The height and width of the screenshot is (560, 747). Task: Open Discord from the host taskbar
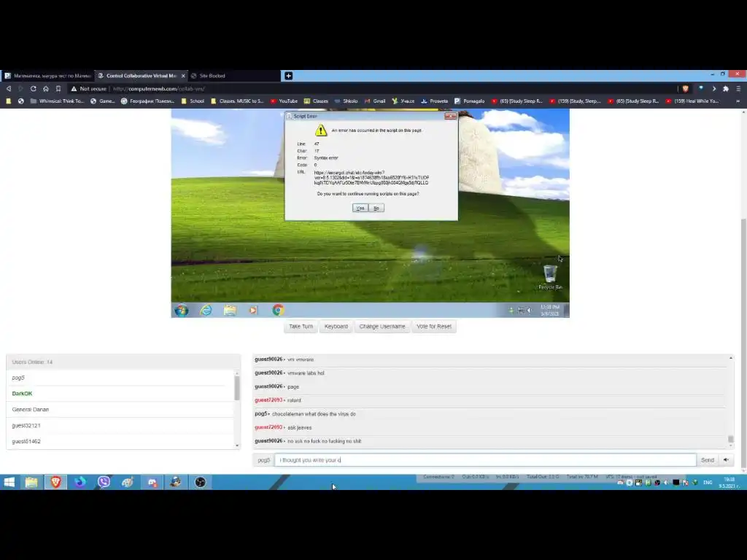152,482
